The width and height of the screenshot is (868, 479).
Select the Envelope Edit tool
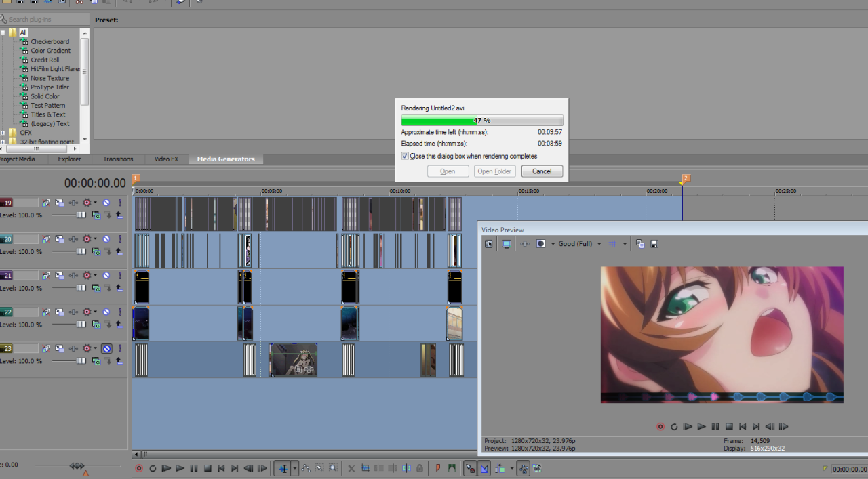pos(306,468)
